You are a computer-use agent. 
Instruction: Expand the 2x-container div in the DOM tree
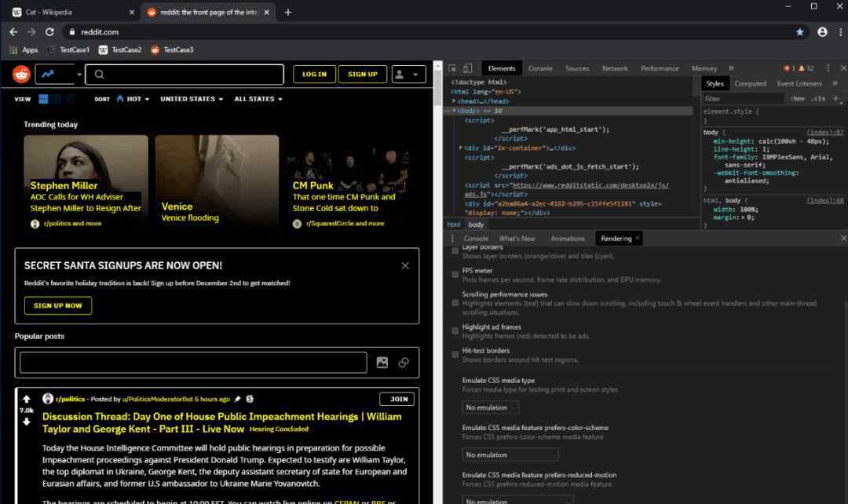(x=461, y=148)
